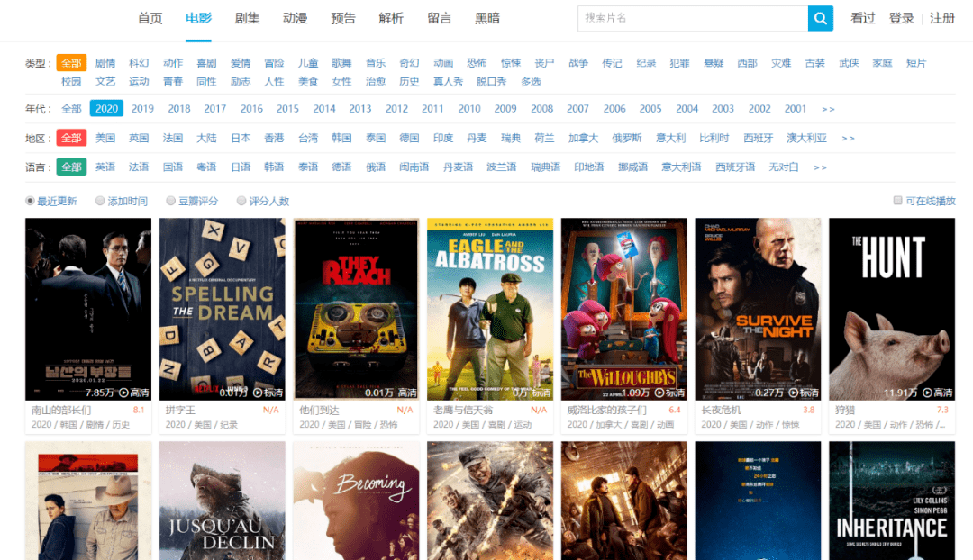Filter by region 韩国

click(x=342, y=139)
